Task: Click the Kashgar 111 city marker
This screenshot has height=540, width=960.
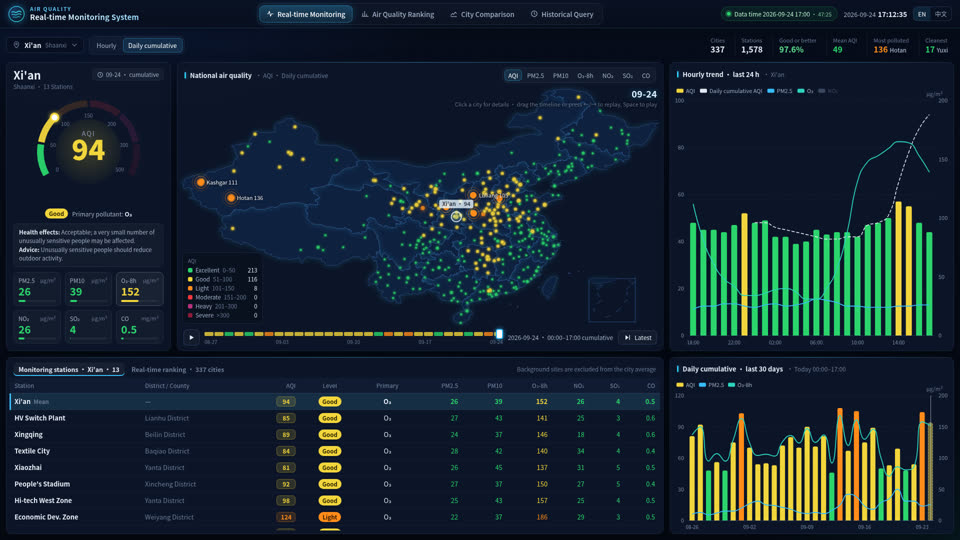Action: 200,182
